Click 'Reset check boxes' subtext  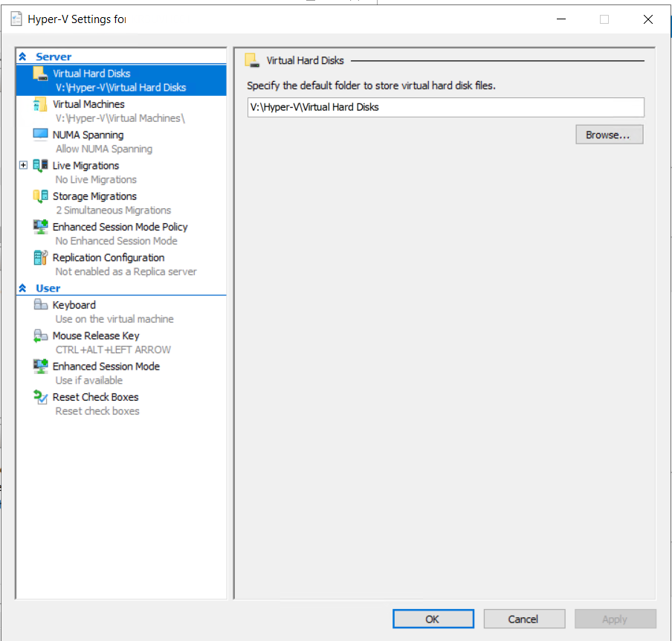click(x=97, y=411)
